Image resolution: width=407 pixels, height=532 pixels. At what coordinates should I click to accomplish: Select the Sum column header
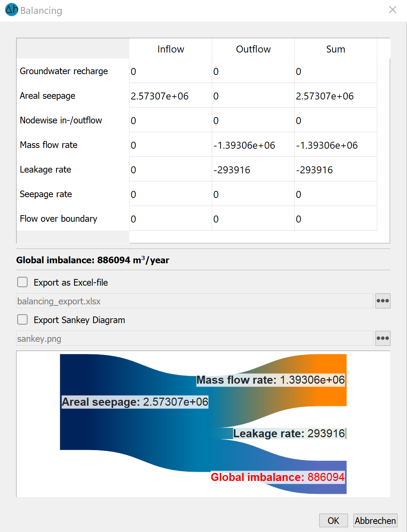tap(336, 49)
